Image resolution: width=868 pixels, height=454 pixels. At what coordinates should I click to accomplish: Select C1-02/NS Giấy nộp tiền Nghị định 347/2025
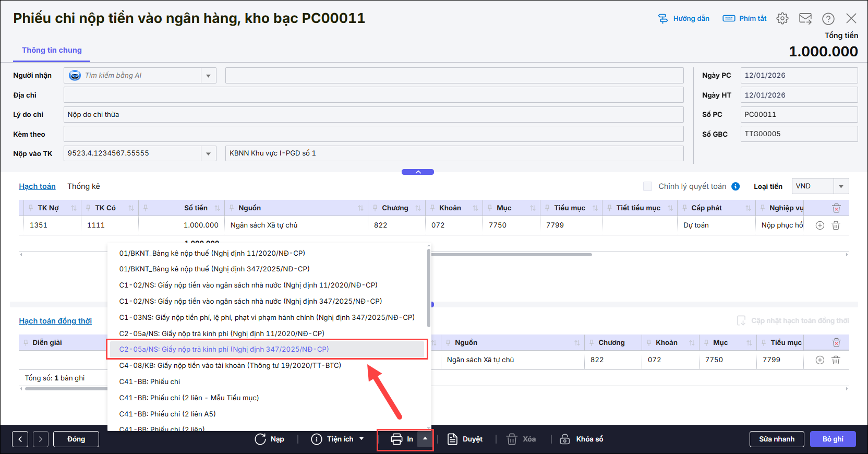point(250,301)
